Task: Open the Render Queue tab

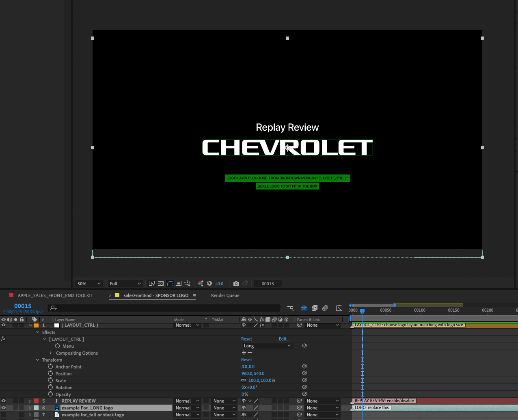Action: [x=225, y=295]
